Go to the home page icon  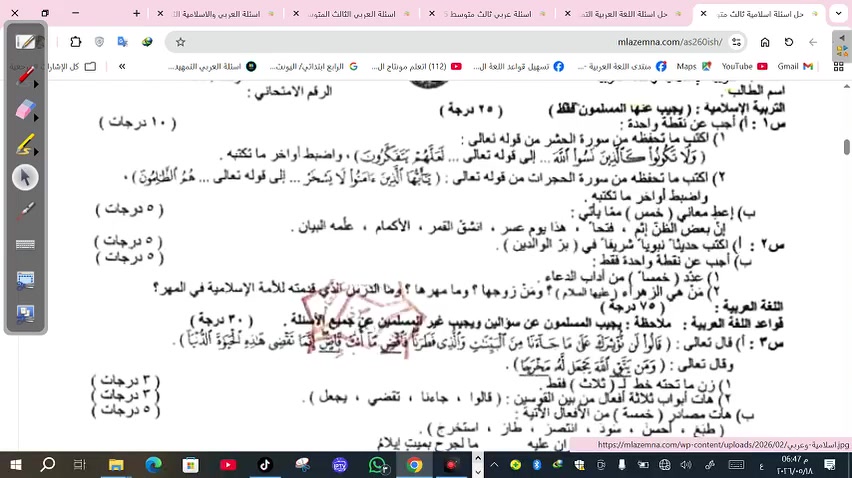765,42
